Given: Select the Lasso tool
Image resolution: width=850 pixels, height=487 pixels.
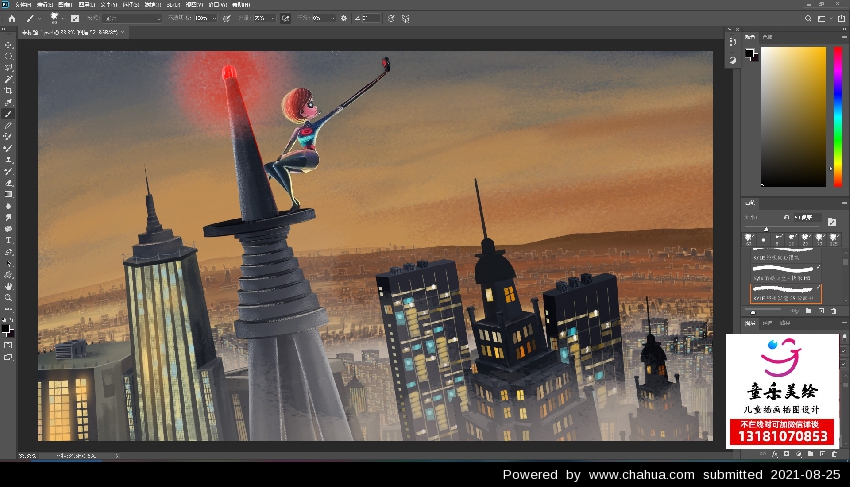Looking at the screenshot, I should (8, 68).
